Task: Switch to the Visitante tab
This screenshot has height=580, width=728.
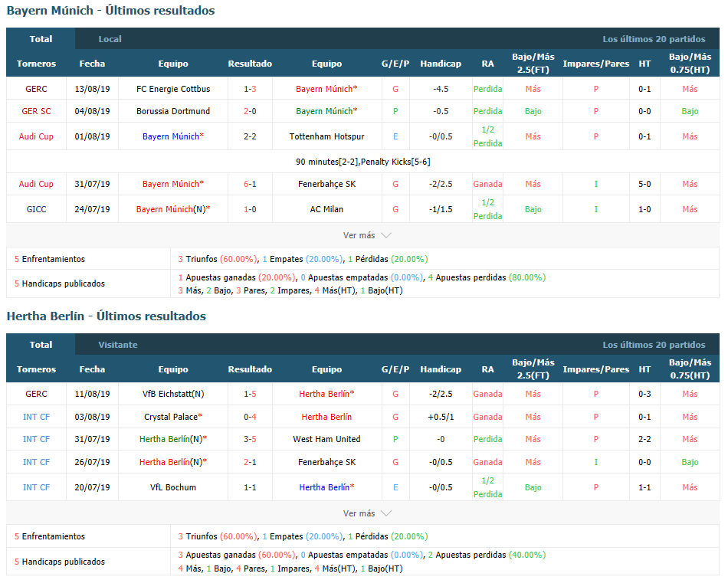Action: (x=118, y=345)
